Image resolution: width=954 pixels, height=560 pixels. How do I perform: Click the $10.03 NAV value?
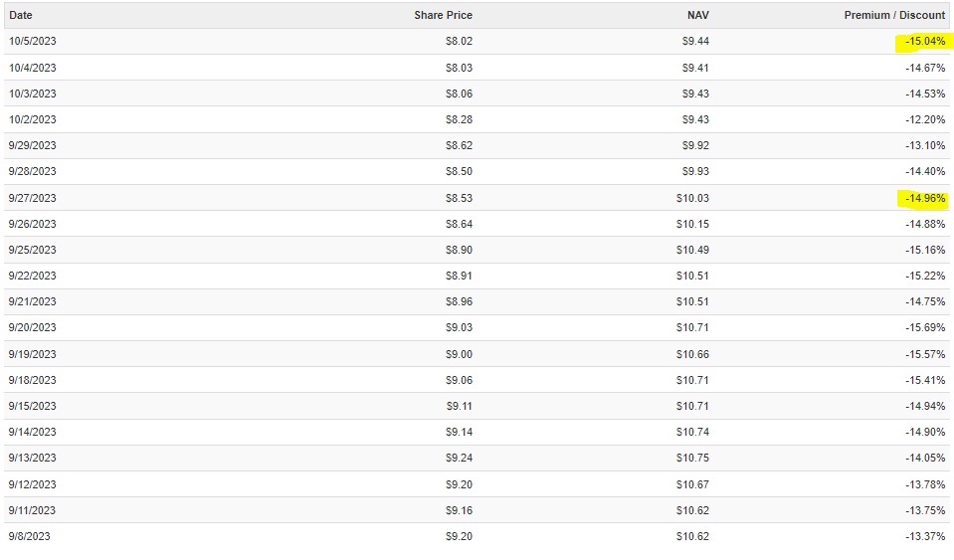point(692,198)
